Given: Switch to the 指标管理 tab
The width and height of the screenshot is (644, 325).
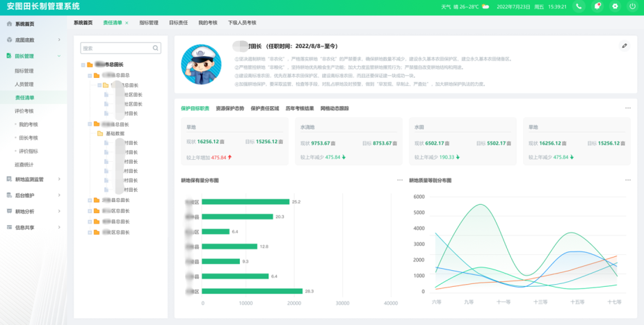Looking at the screenshot, I should tap(149, 23).
